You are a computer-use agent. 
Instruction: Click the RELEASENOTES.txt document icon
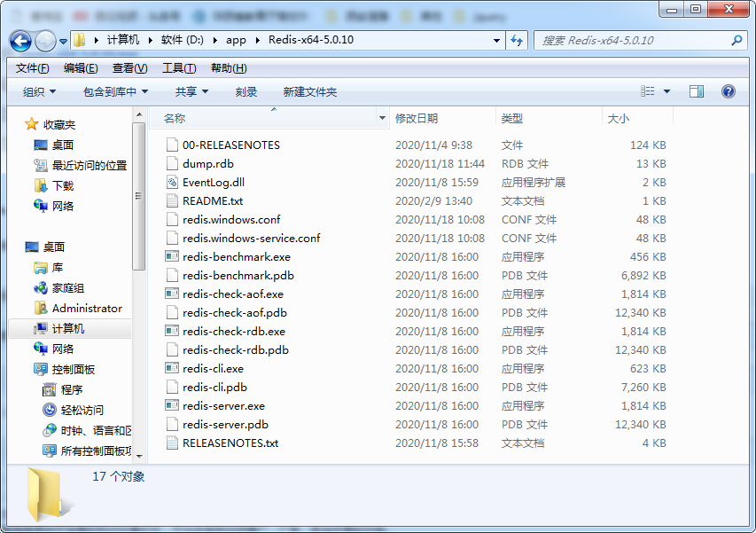pos(172,443)
